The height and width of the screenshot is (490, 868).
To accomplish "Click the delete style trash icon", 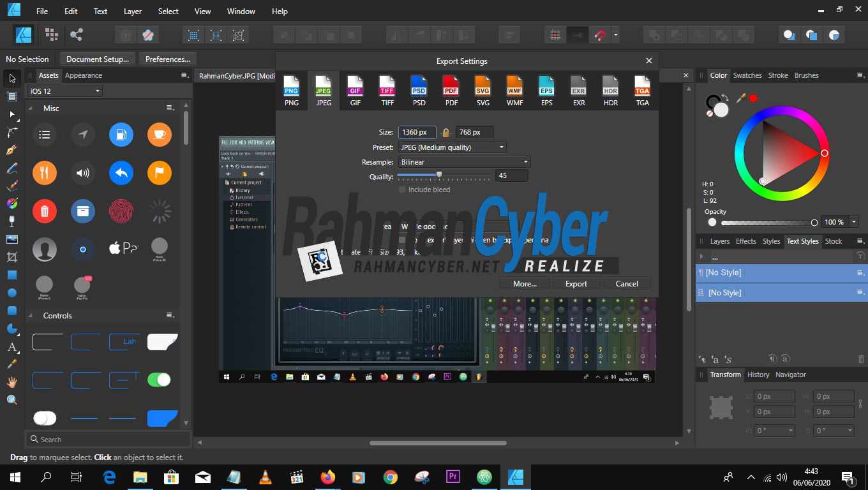I will pos(861,359).
